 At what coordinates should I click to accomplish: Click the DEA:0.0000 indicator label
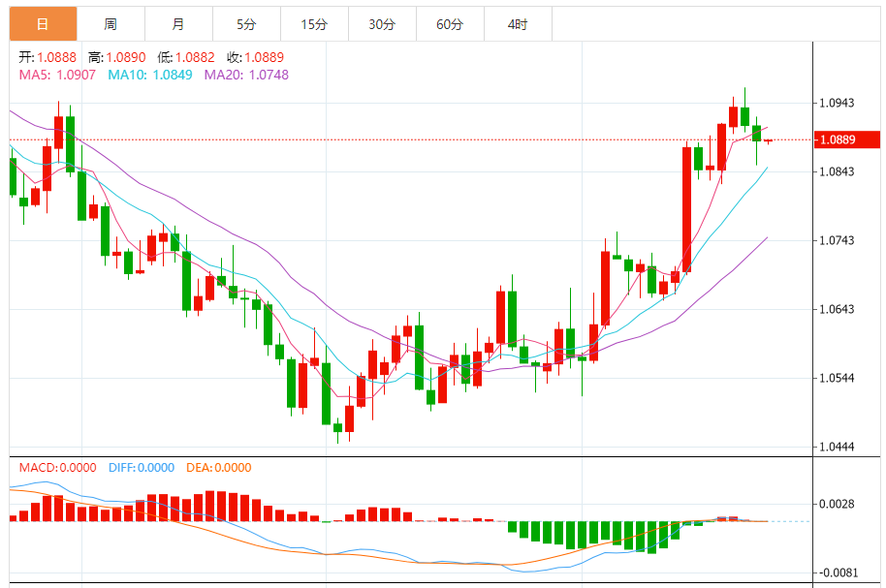[219, 468]
